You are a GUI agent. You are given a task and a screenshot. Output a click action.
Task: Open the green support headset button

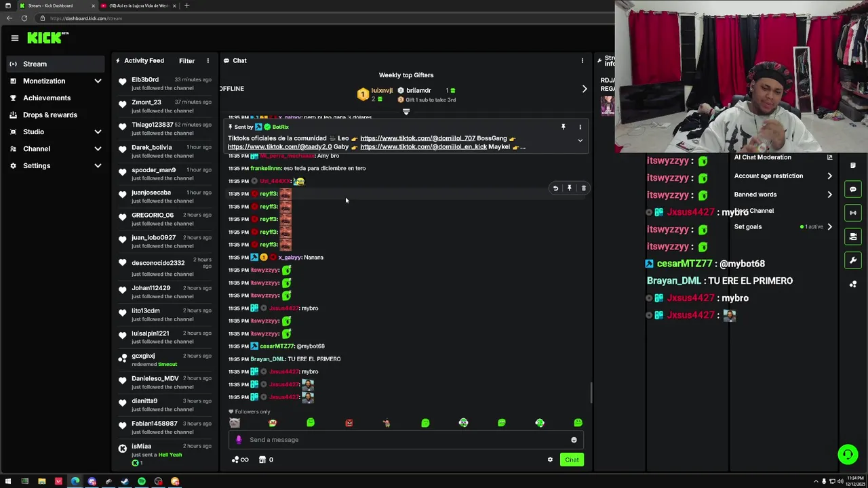pyautogui.click(x=848, y=454)
